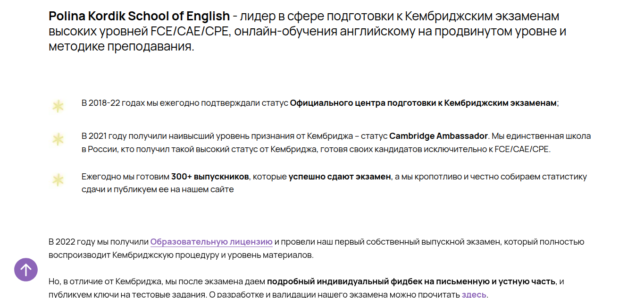Click the bold Cambridge Ambassador text
The image size is (644, 298).
coord(438,136)
